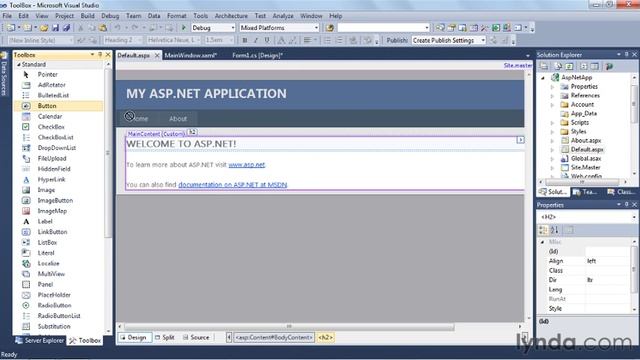
Task: Switch Properties to categorized view
Action: (x=543, y=230)
